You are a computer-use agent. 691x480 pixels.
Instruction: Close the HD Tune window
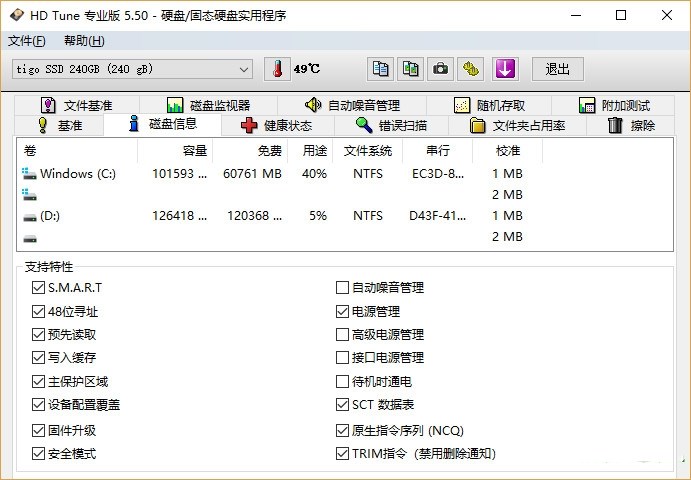click(667, 15)
